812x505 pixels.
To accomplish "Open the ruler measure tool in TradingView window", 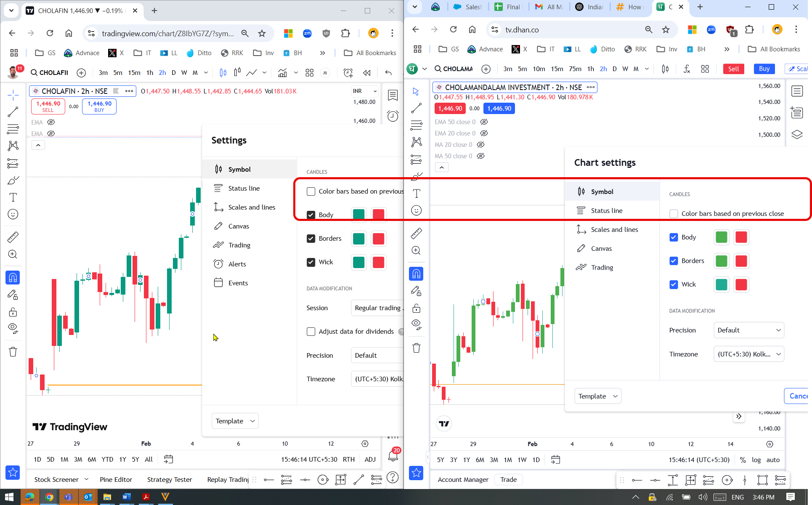I will point(13,237).
